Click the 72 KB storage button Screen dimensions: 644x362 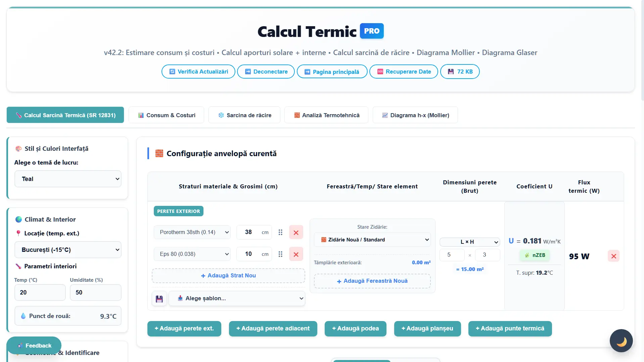coord(460,72)
